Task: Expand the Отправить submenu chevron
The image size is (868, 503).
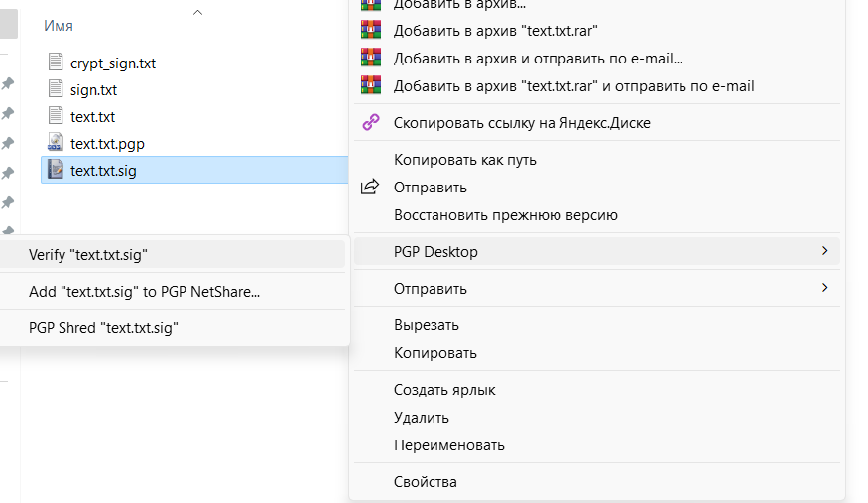Action: [x=824, y=288]
